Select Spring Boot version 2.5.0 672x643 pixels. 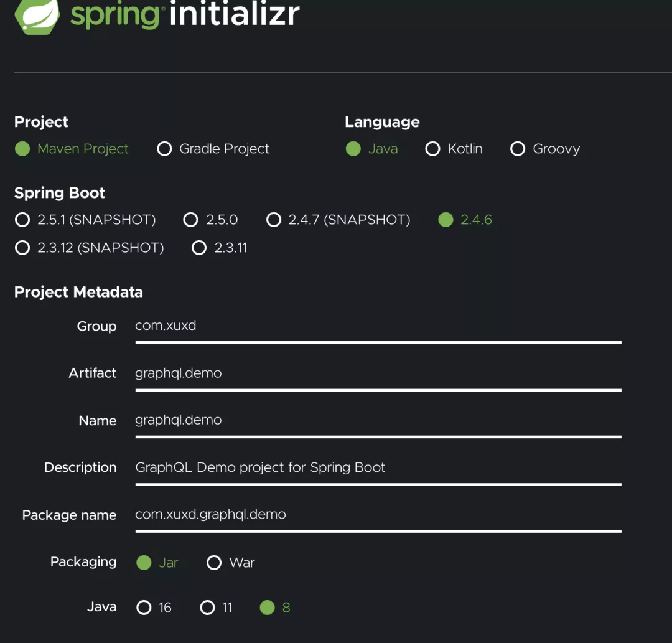tap(190, 220)
